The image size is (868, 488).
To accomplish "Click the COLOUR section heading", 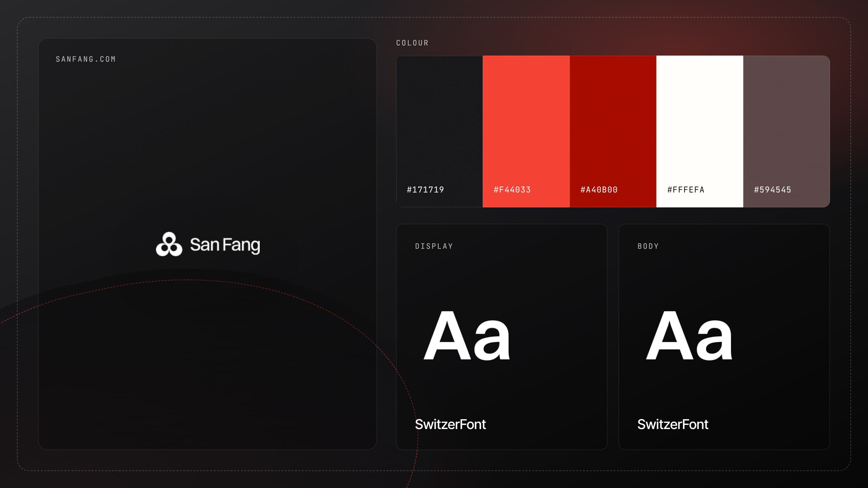I will tap(412, 43).
